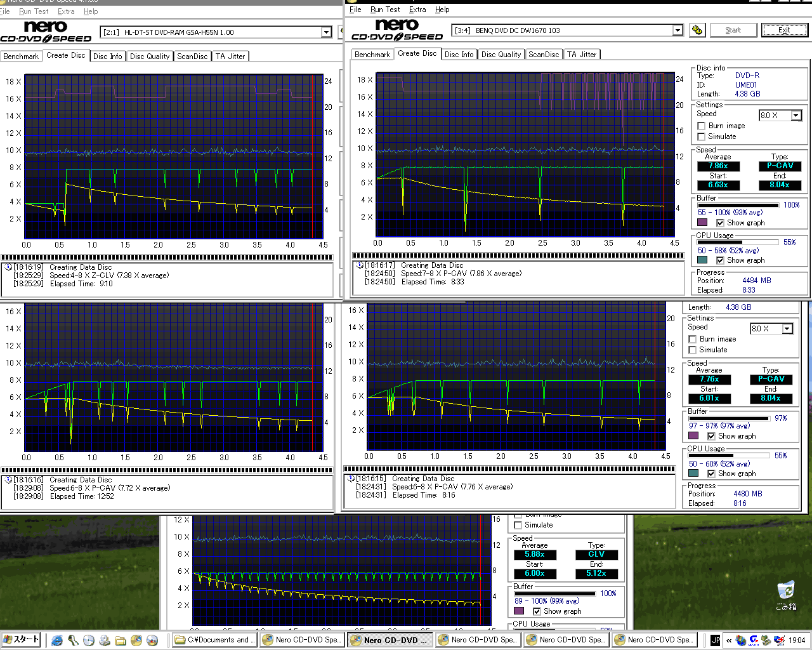The width and height of the screenshot is (812, 650).
Task: Click the log entry icon at [18:16:19] in the HL-DT-ST window
Action: [x=8, y=267]
